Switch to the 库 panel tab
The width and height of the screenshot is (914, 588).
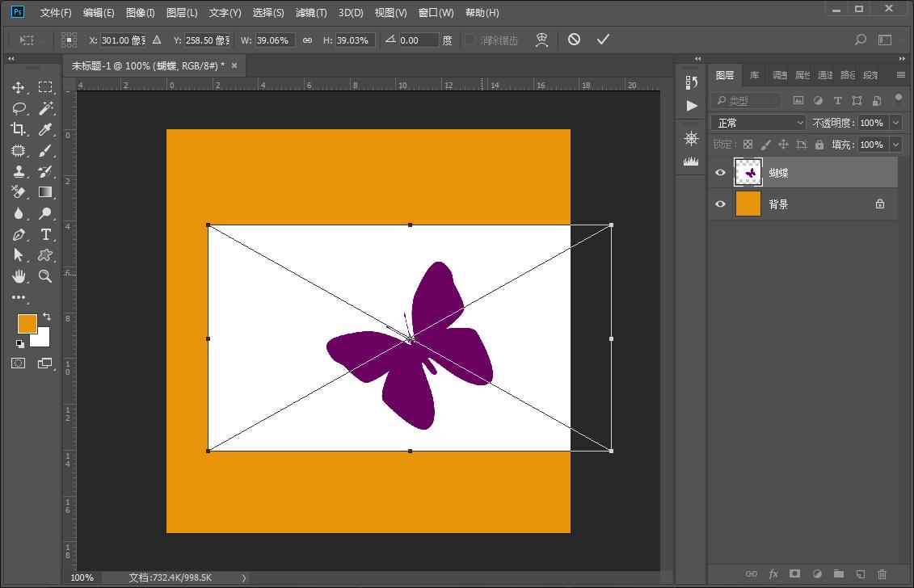click(754, 75)
